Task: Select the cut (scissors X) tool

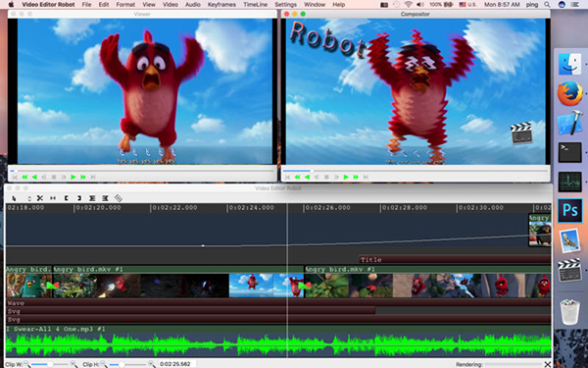Action: [40, 198]
